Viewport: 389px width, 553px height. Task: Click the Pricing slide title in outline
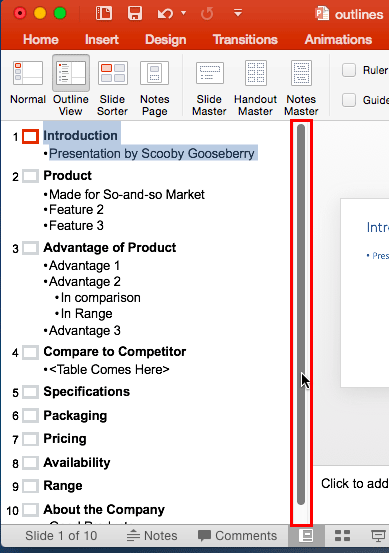65,439
